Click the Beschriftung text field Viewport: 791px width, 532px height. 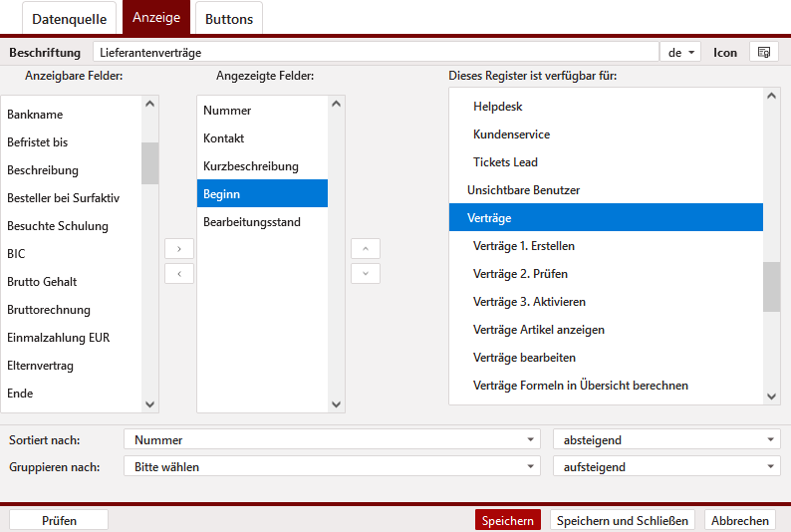[376, 52]
